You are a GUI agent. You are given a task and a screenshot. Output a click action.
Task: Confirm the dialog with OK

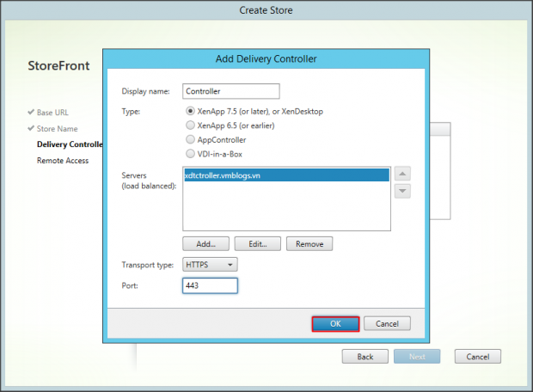(335, 323)
